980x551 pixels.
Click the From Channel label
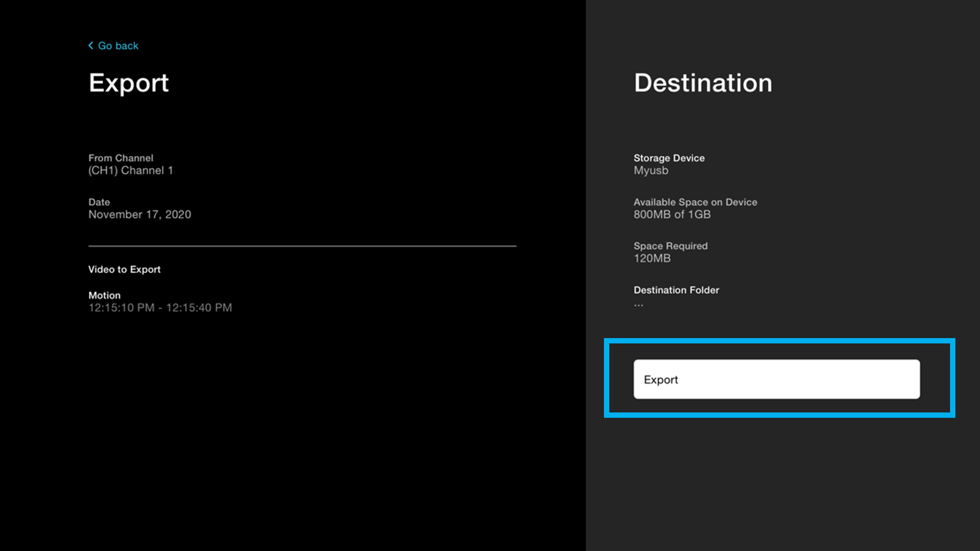coord(120,158)
